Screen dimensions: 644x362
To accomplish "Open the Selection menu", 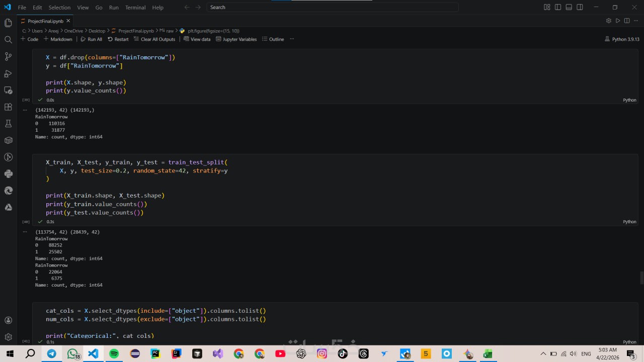I will [59, 8].
